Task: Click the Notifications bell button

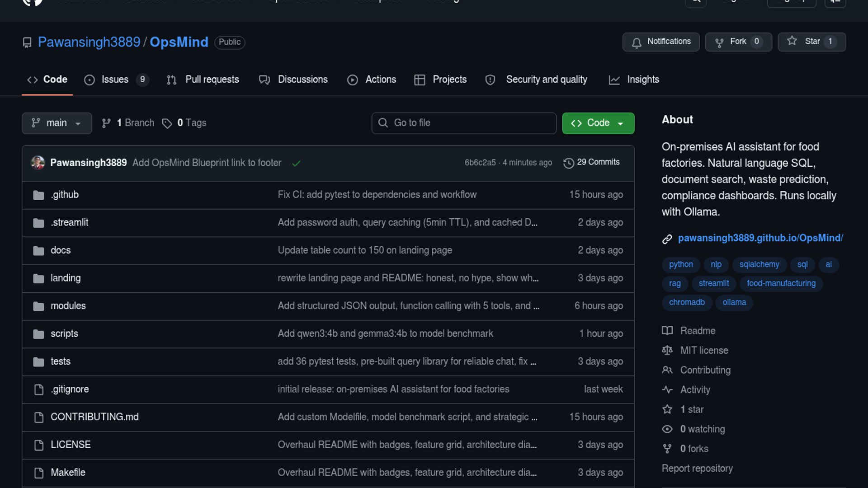Action: 660,42
